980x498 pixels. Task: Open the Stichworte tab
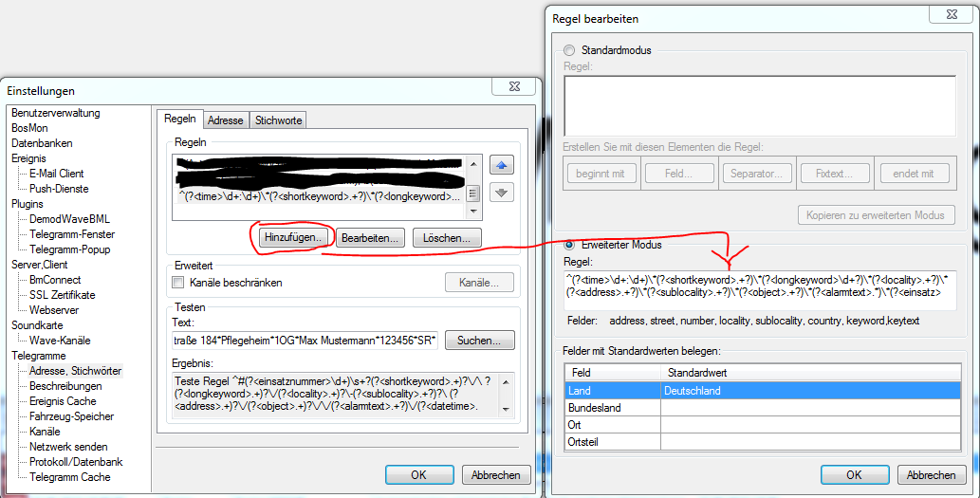[x=278, y=120]
